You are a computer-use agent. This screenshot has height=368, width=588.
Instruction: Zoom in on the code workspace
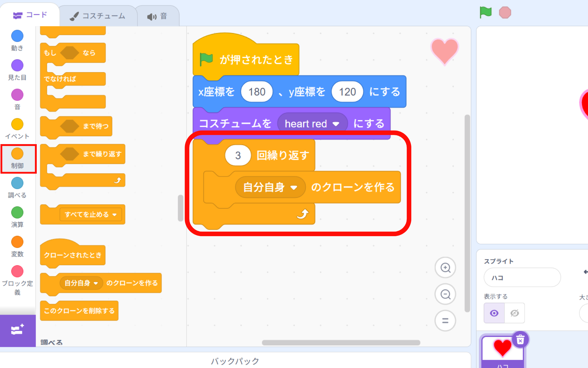pyautogui.click(x=445, y=267)
